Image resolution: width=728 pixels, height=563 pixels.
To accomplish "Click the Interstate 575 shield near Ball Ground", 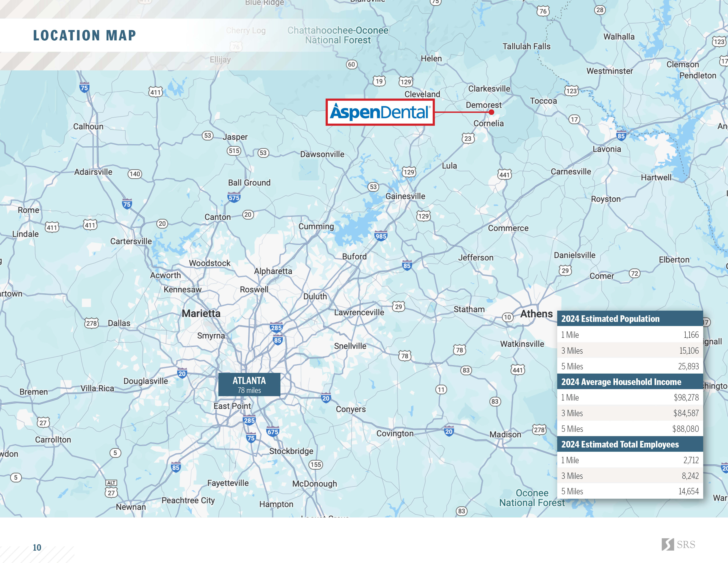I will (234, 197).
